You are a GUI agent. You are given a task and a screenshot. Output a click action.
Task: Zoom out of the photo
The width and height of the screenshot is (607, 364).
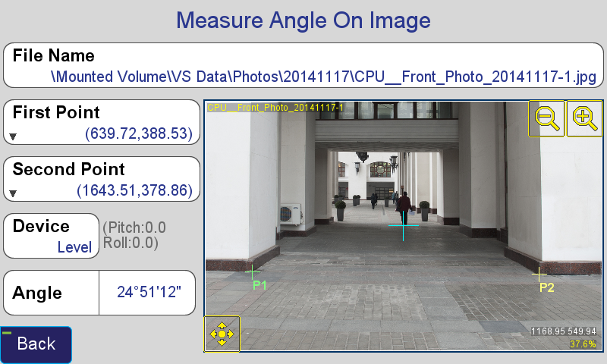pyautogui.click(x=546, y=118)
